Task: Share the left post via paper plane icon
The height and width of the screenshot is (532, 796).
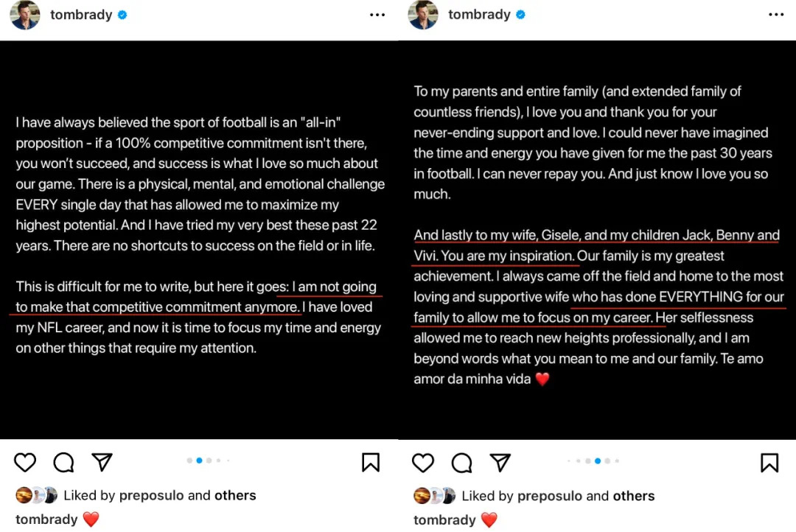Action: (102, 462)
